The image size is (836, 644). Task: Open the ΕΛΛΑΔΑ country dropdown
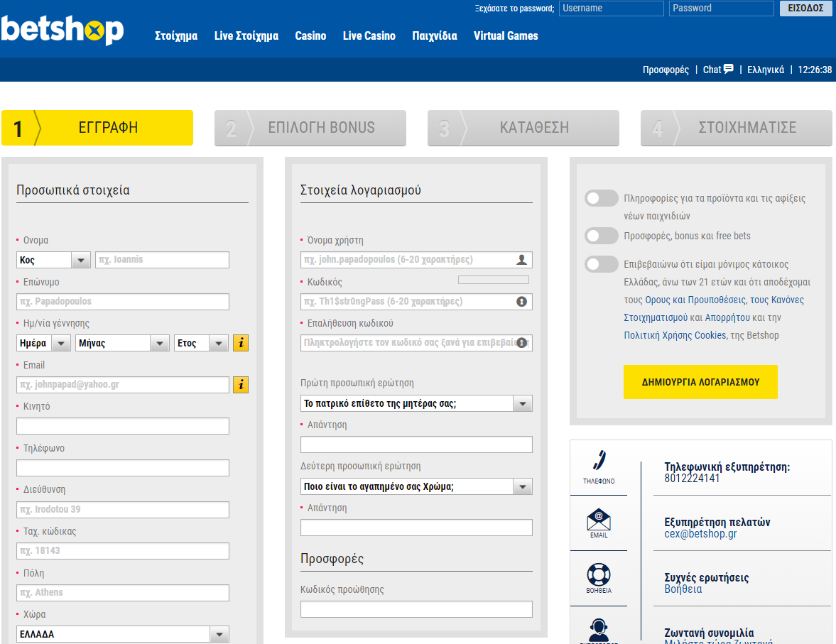(x=123, y=634)
